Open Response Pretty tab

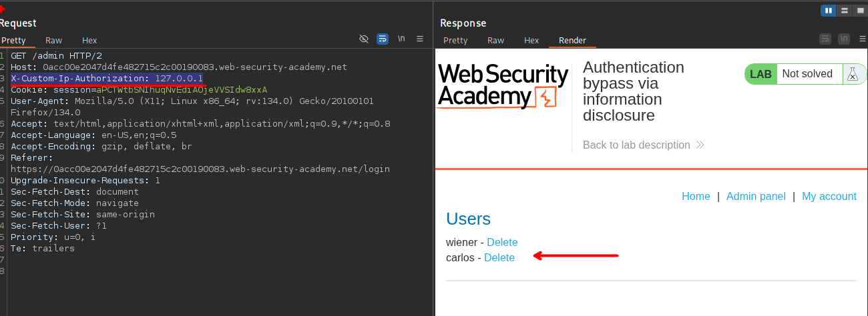455,41
